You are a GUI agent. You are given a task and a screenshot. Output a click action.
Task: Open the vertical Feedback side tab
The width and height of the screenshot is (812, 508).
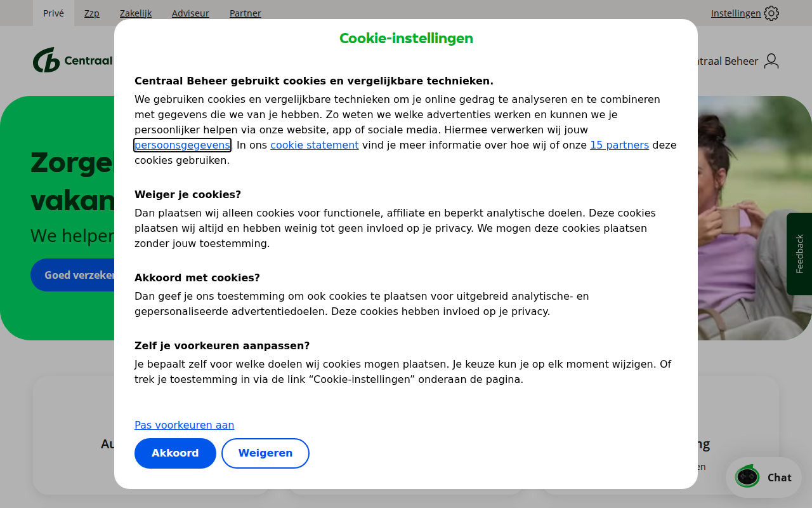(x=799, y=254)
